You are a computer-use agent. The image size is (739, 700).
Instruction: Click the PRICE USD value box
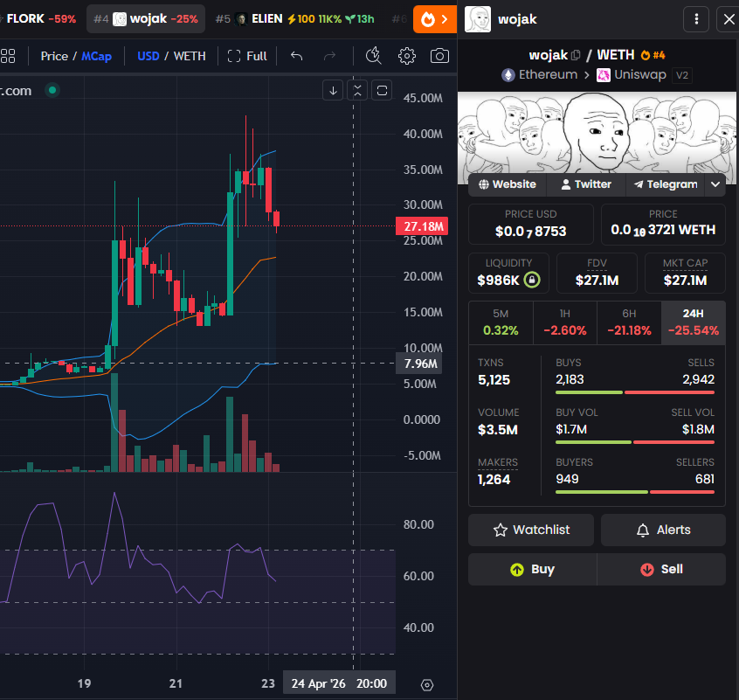531,225
